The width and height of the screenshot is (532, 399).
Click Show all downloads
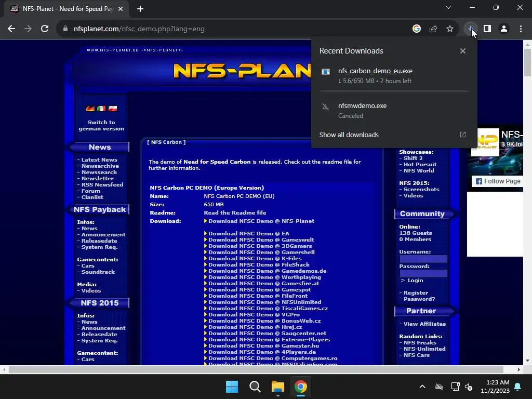[349, 135]
